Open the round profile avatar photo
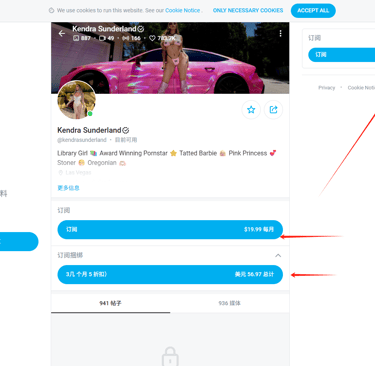 tap(76, 100)
